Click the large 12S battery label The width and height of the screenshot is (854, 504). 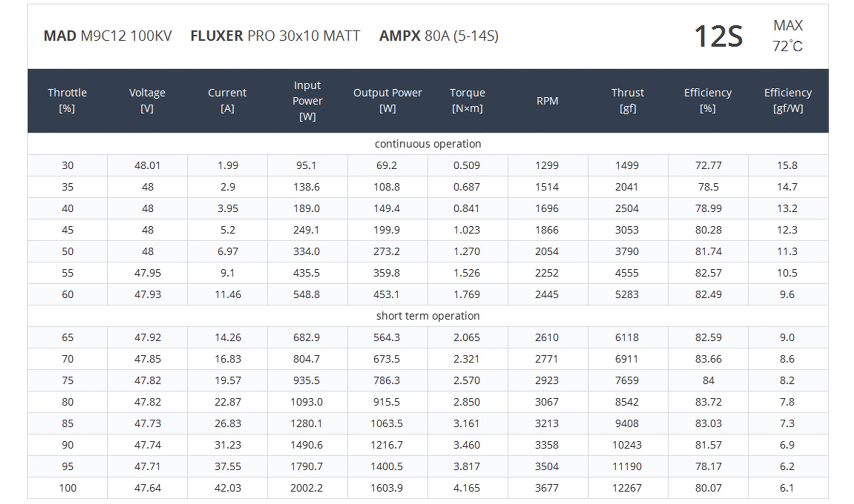click(x=718, y=36)
